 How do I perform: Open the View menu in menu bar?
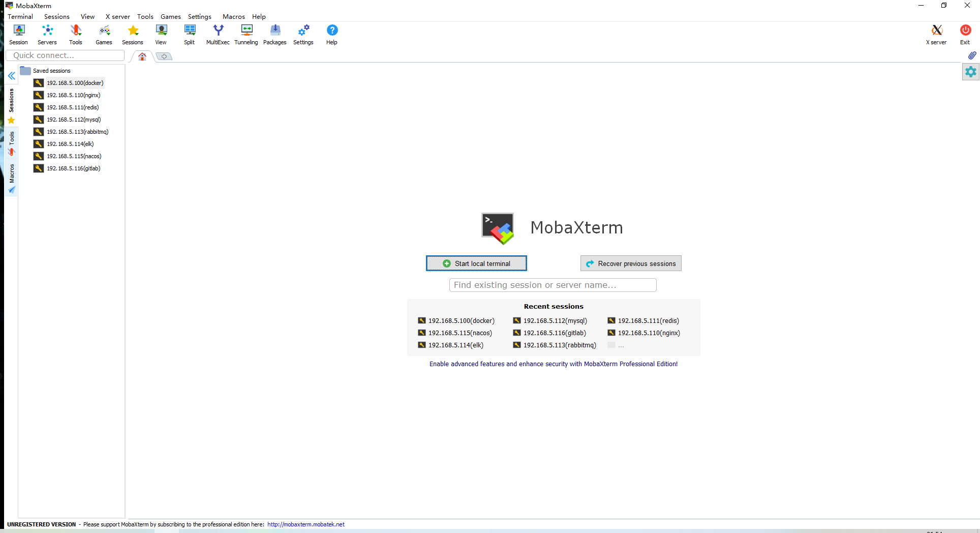87,16
